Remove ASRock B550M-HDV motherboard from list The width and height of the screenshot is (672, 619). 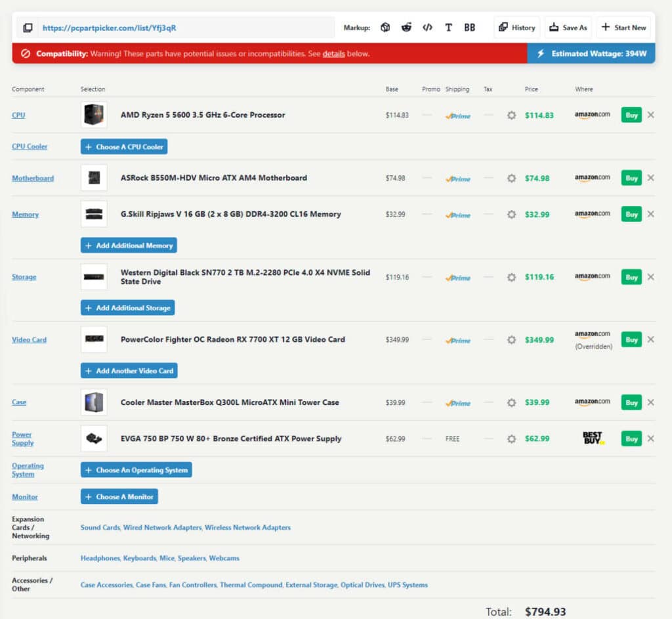tap(650, 177)
